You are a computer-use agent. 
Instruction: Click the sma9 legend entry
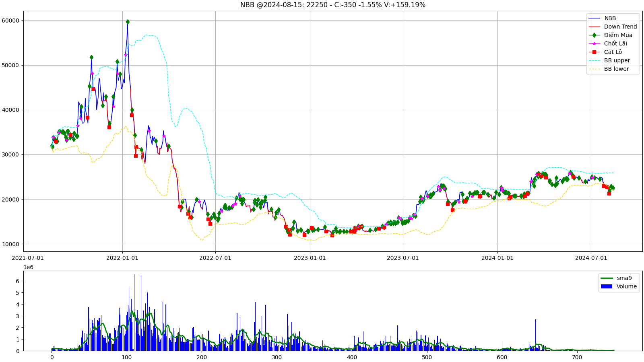[x=616, y=278]
